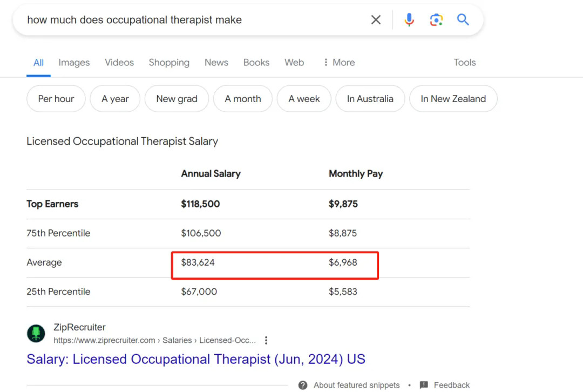This screenshot has width=583, height=392.
Task: Select the Per hour filter chip
Action: [x=56, y=99]
